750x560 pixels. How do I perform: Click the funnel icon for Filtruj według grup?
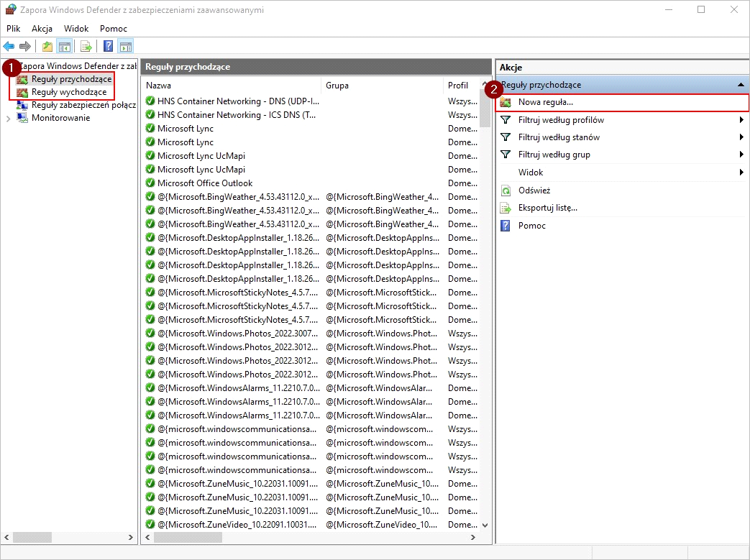[506, 154]
